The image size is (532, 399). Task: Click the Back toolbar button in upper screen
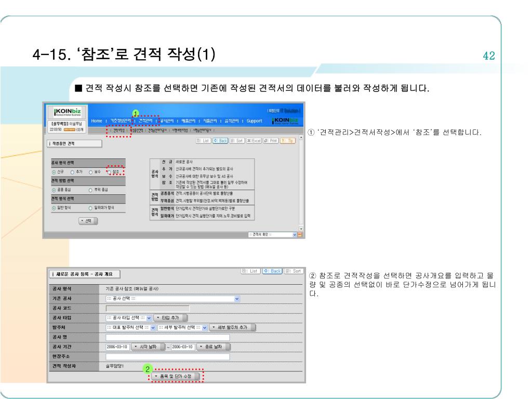pyautogui.click(x=220, y=141)
